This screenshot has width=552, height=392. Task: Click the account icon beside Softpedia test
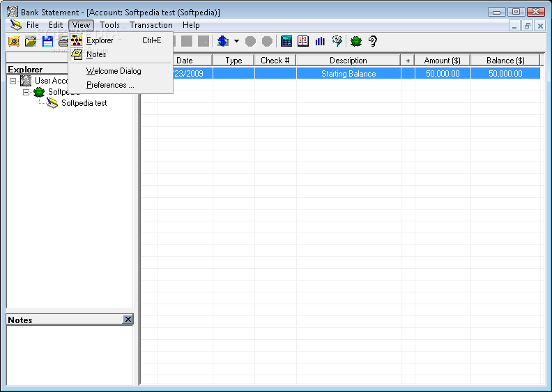click(x=52, y=103)
